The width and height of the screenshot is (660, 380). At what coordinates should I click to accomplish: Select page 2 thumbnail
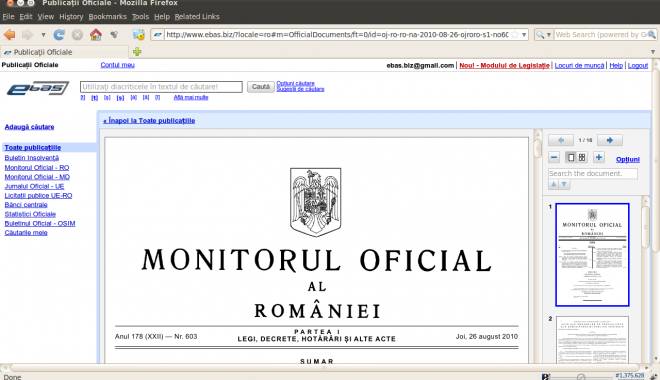(x=592, y=339)
